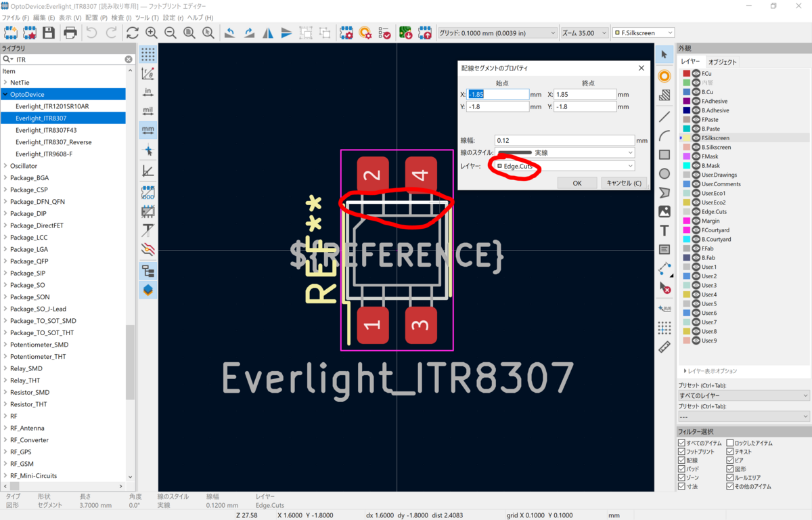Screen dimensions: 812x520
Task: Toggle grid display dots icon
Action: (x=148, y=54)
